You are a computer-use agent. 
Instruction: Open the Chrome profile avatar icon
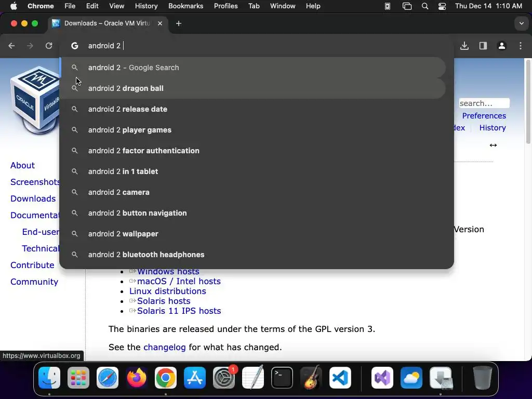pos(502,46)
